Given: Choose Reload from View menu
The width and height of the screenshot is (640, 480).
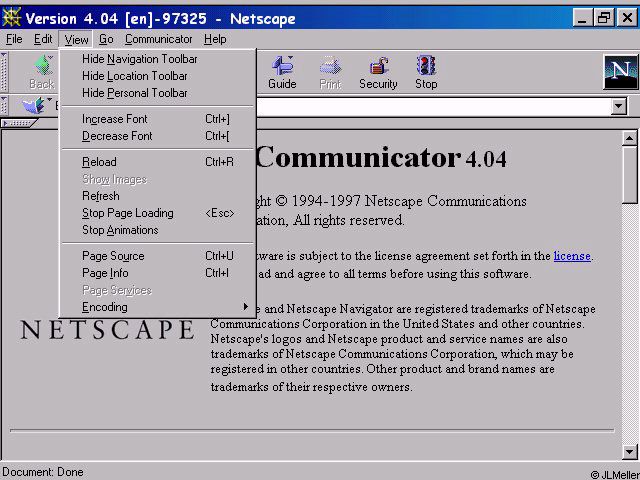Looking at the screenshot, I should [158, 162].
